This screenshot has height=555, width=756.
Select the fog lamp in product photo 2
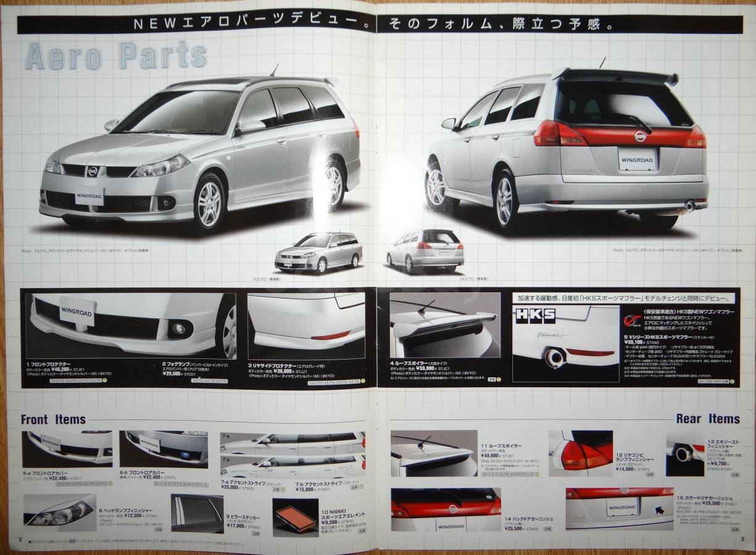(x=180, y=329)
